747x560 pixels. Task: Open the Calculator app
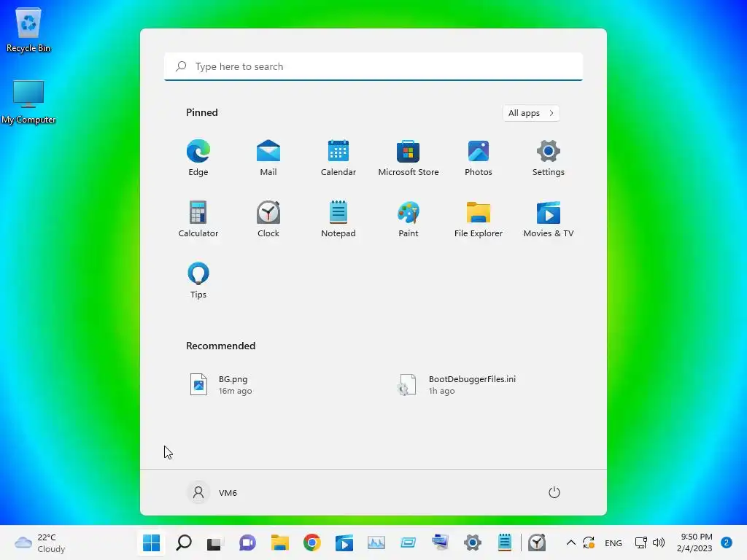[198, 219]
